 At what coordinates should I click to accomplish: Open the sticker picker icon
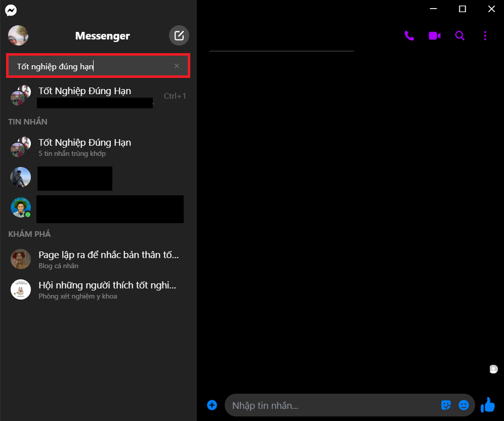click(x=446, y=405)
